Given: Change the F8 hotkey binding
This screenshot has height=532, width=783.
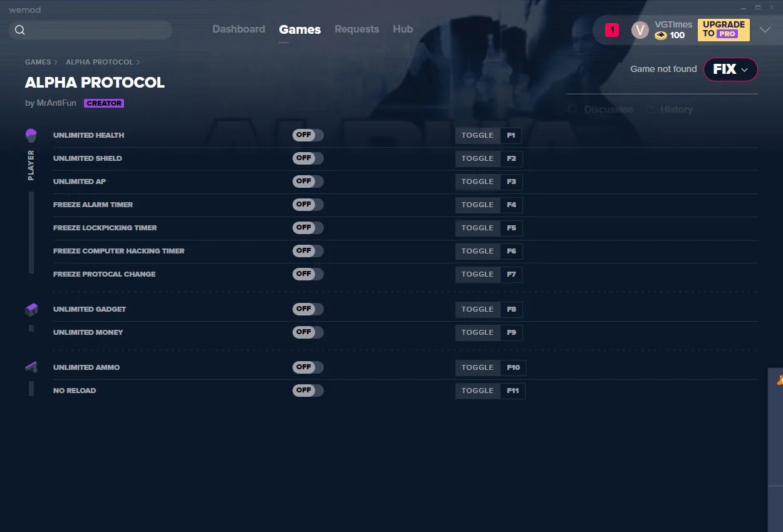Looking at the screenshot, I should [512, 309].
